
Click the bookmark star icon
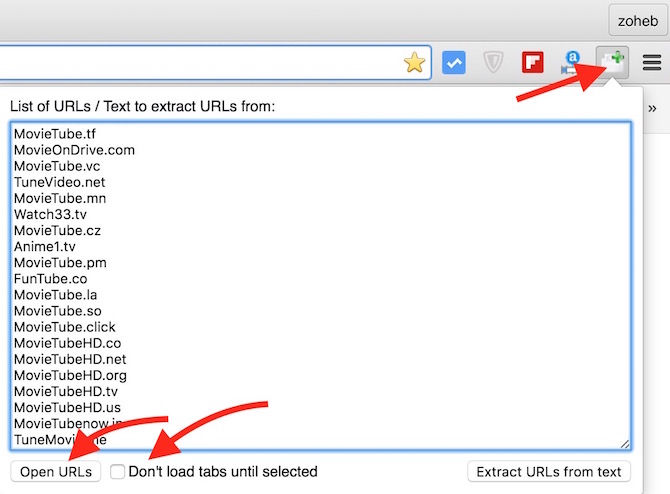tap(414, 62)
